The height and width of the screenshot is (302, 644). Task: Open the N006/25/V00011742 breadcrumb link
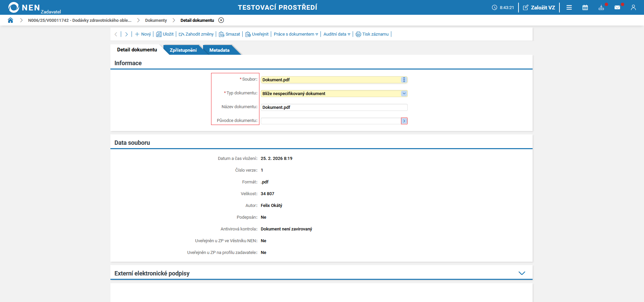(x=80, y=20)
